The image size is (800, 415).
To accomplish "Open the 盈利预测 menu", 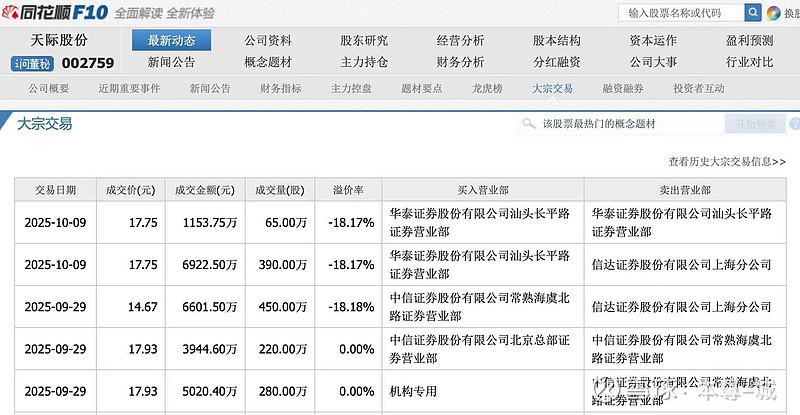I will click(749, 40).
